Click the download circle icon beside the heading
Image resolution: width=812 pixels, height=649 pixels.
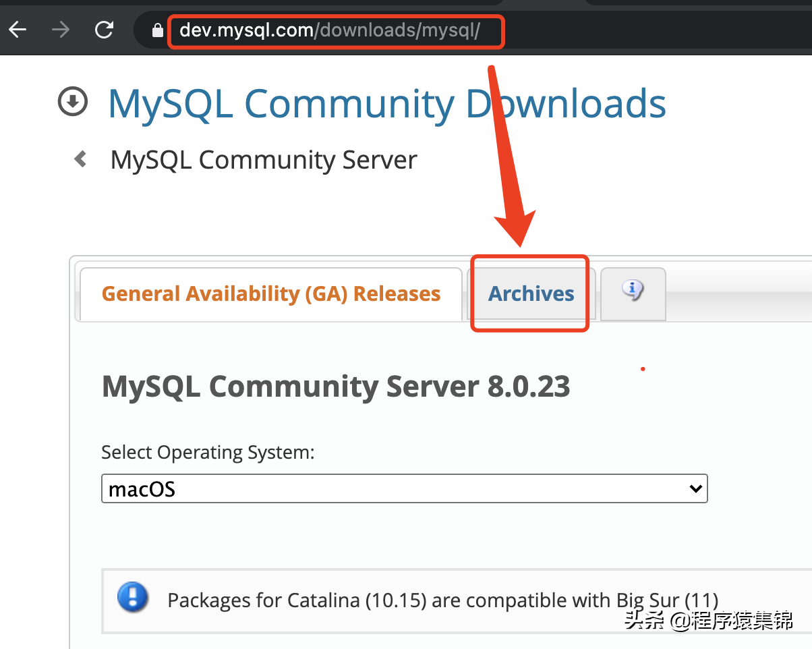[x=73, y=102]
